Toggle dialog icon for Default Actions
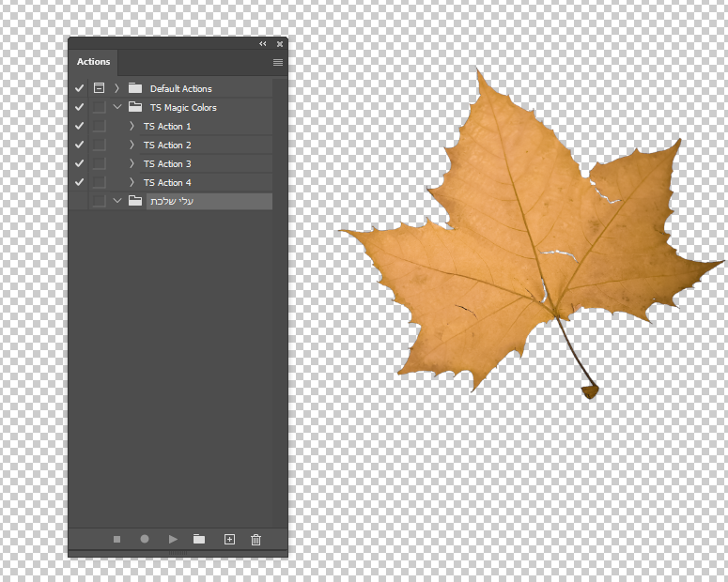The width and height of the screenshot is (728, 582). 99,88
